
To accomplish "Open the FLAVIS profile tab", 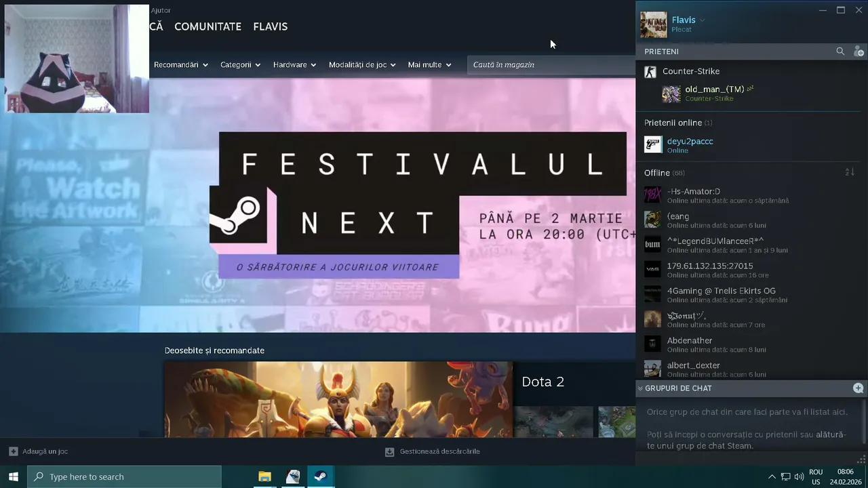I will [x=271, y=26].
